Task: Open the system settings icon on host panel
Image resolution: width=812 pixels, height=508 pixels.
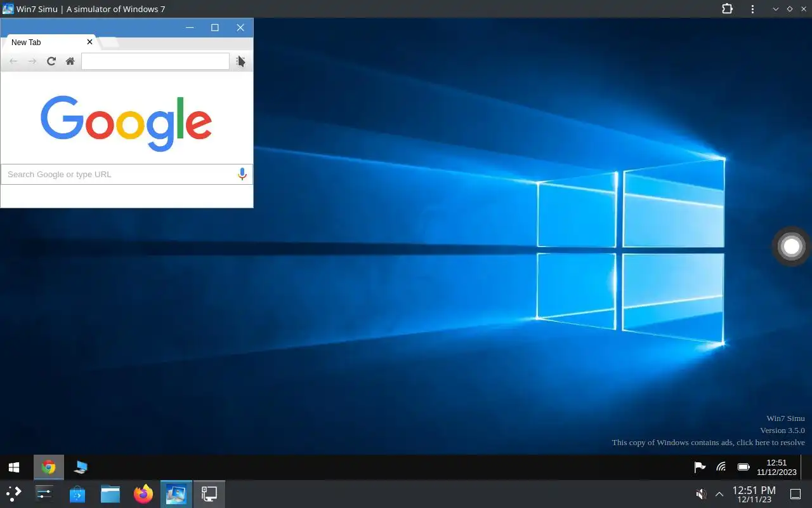Action: [x=44, y=493]
